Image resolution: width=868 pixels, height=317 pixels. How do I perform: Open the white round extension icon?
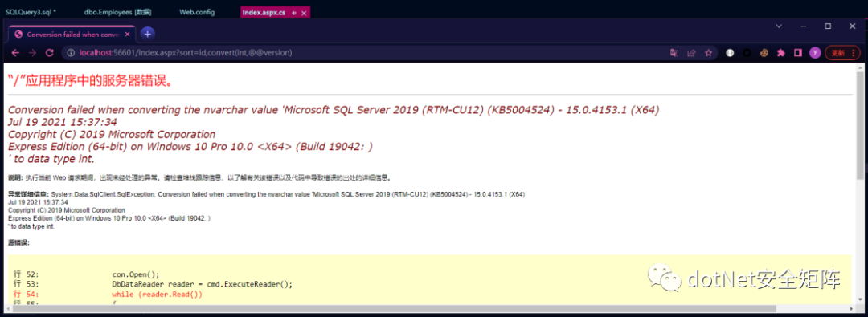730,53
